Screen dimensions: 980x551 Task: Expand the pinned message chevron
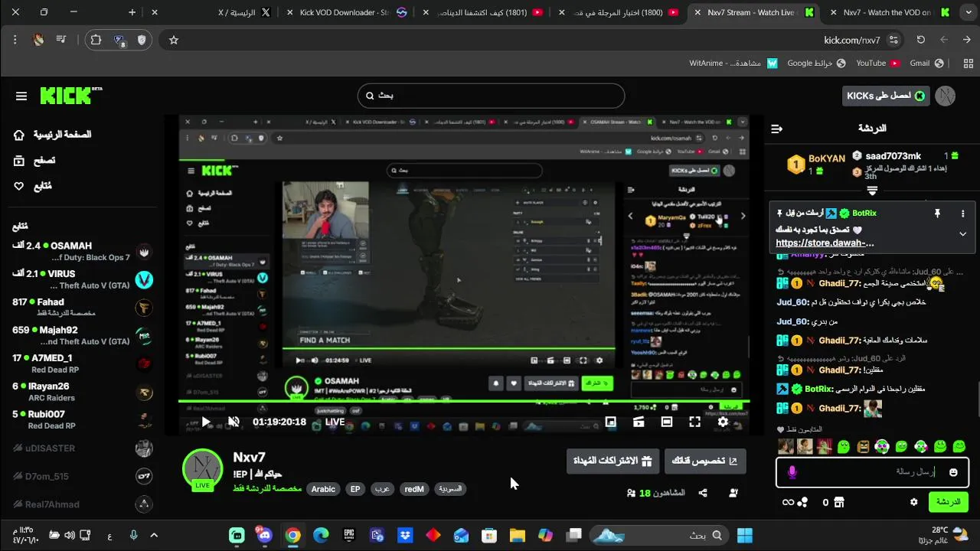[x=962, y=234]
